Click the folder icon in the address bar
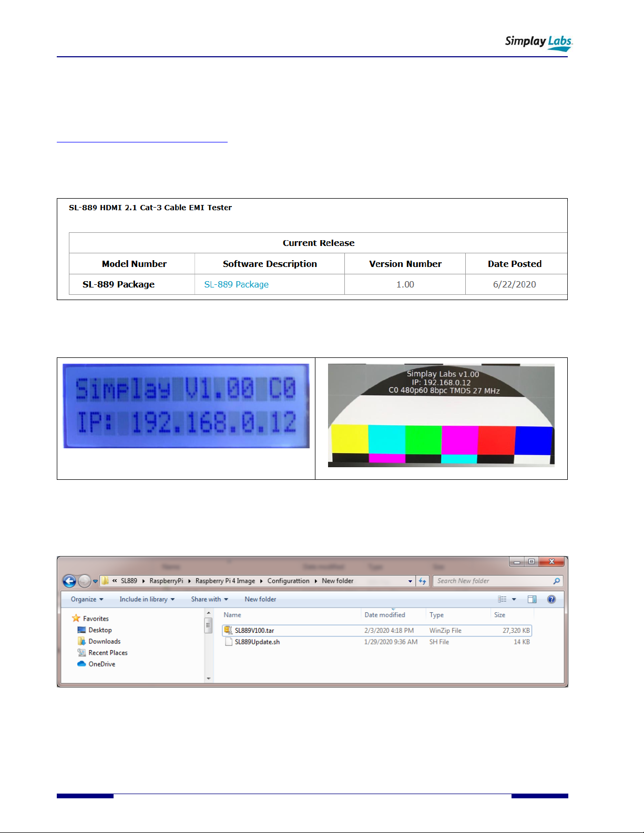Image resolution: width=644 pixels, height=833 pixels. (x=105, y=581)
